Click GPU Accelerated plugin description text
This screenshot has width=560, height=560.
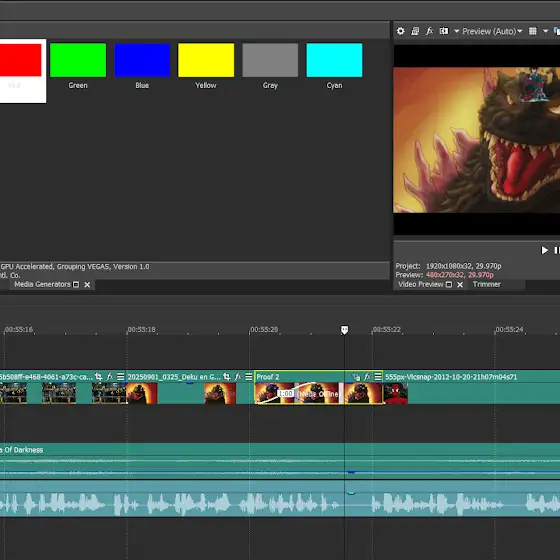[x=75, y=266]
